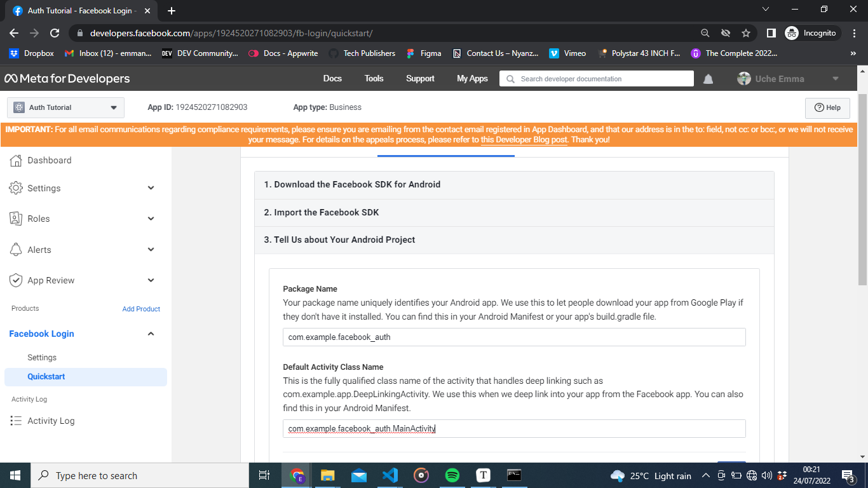The width and height of the screenshot is (868, 488).
Task: Open the Vimeo bookmark
Action: click(x=568, y=53)
